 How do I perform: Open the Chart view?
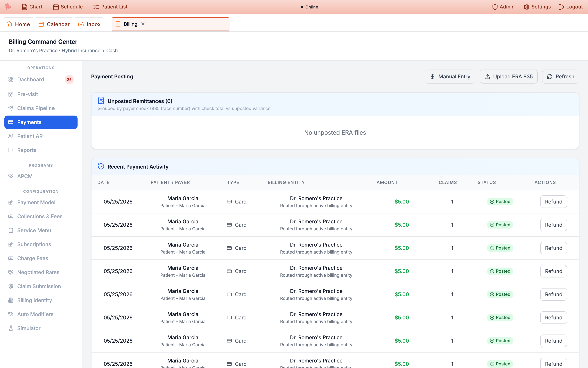click(32, 7)
